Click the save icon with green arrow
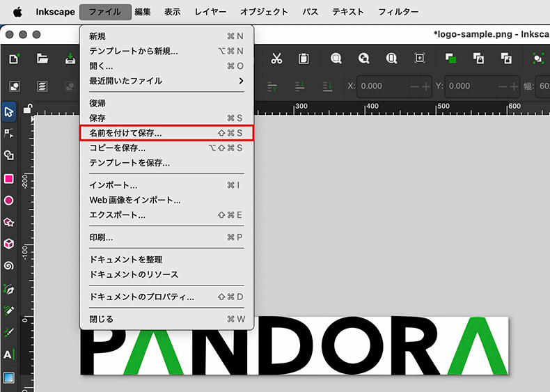 (x=70, y=58)
